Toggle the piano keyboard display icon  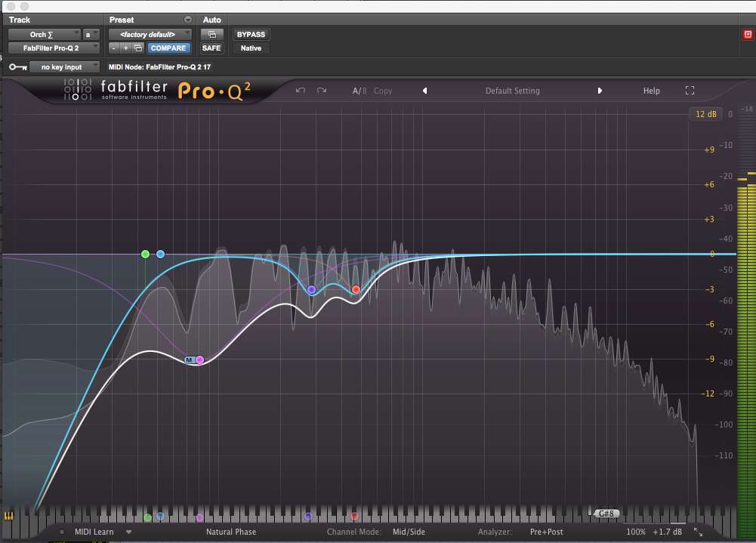point(8,516)
